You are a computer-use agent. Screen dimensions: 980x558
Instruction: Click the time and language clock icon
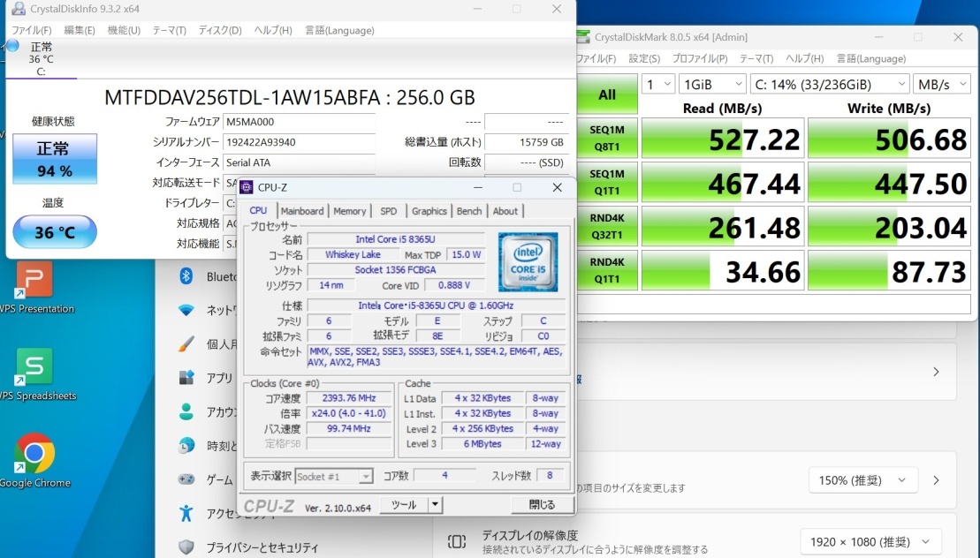click(x=186, y=446)
